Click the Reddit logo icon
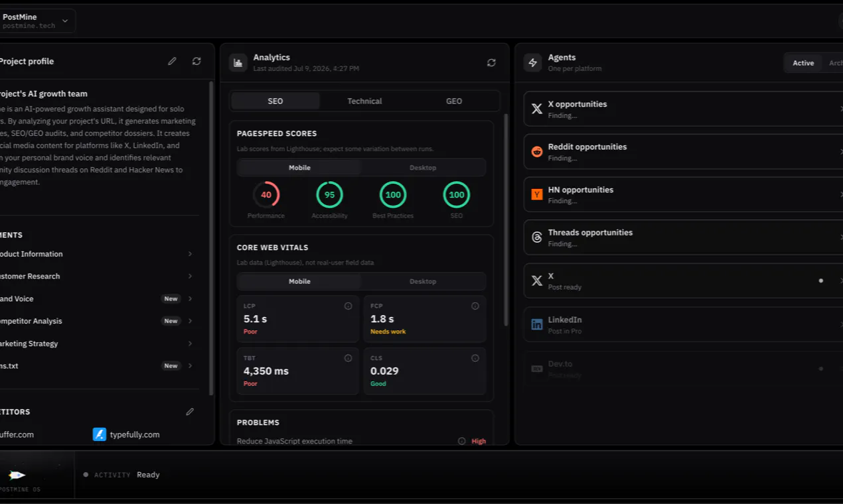 (x=537, y=152)
